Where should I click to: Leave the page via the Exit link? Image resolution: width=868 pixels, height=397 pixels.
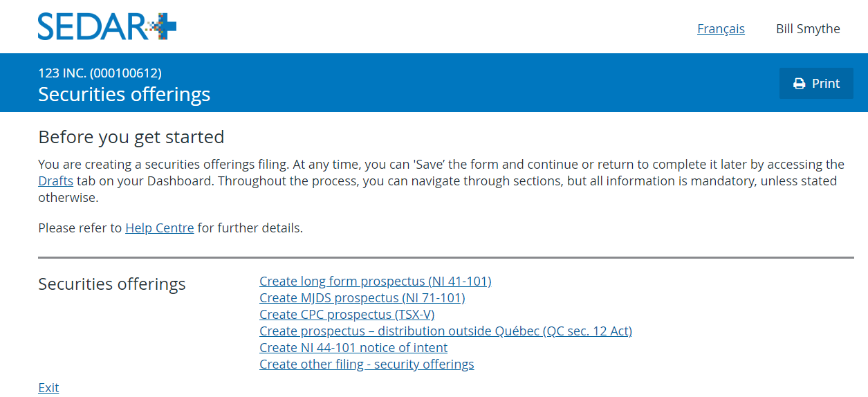[48, 388]
